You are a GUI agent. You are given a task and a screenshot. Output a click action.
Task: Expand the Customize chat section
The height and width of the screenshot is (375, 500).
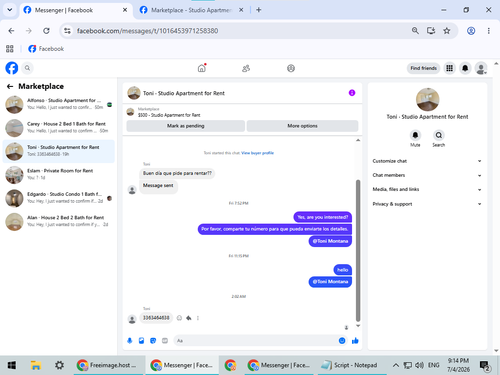coord(427,161)
